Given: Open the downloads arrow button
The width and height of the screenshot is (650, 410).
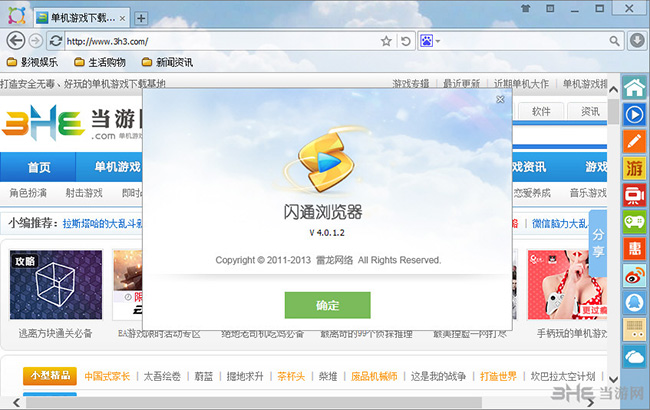Looking at the screenshot, I should click(x=637, y=41).
